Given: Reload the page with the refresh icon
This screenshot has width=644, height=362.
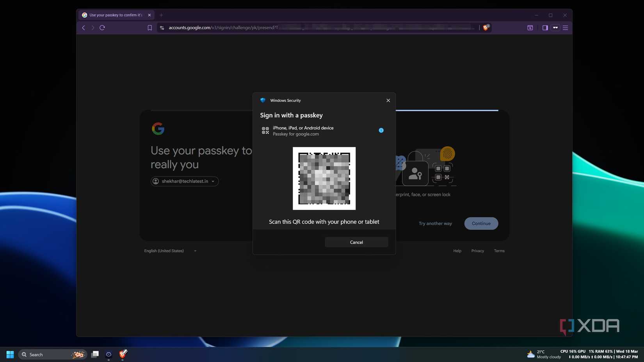Looking at the screenshot, I should pyautogui.click(x=102, y=28).
